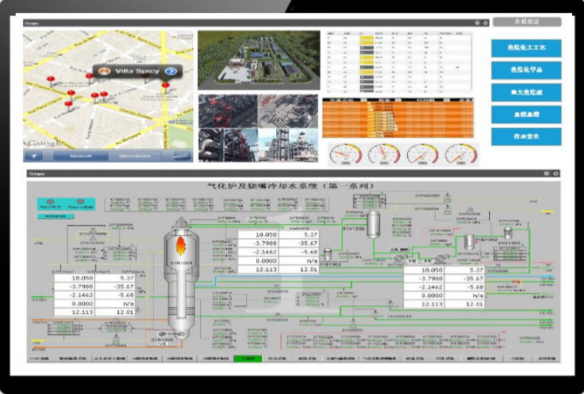Select the gasifier vessel with flame icon
The height and width of the screenshot is (394, 584).
click(181, 276)
